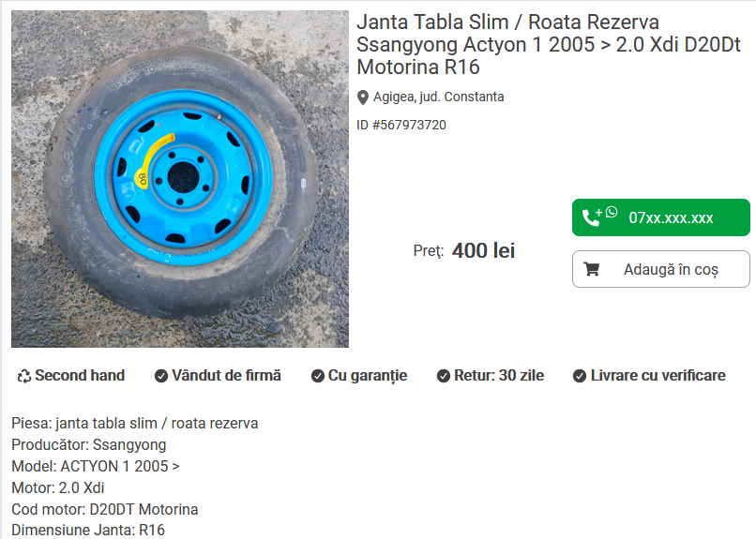Click the Agigea, jud. Constanta location text

[x=438, y=97]
